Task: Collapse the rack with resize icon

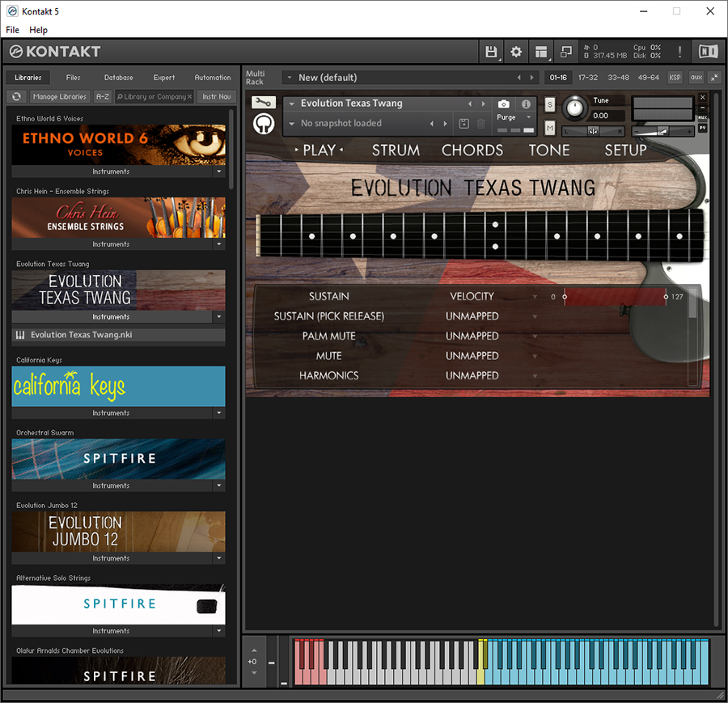Action: (x=714, y=78)
